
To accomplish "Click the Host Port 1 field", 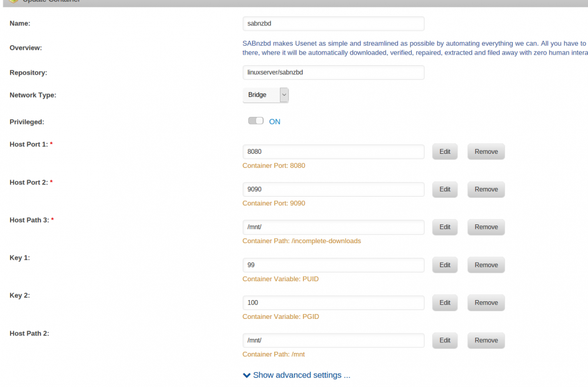I will tap(333, 152).
